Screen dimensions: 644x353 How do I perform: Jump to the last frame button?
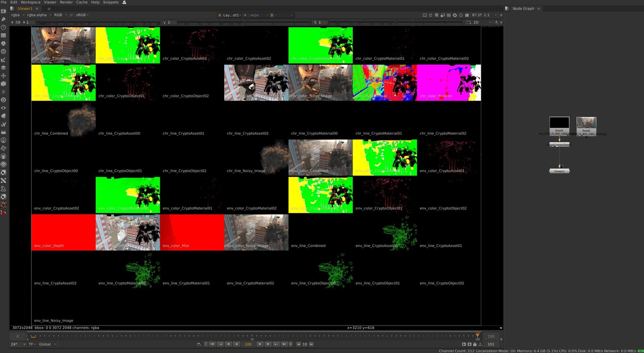tap(284, 344)
